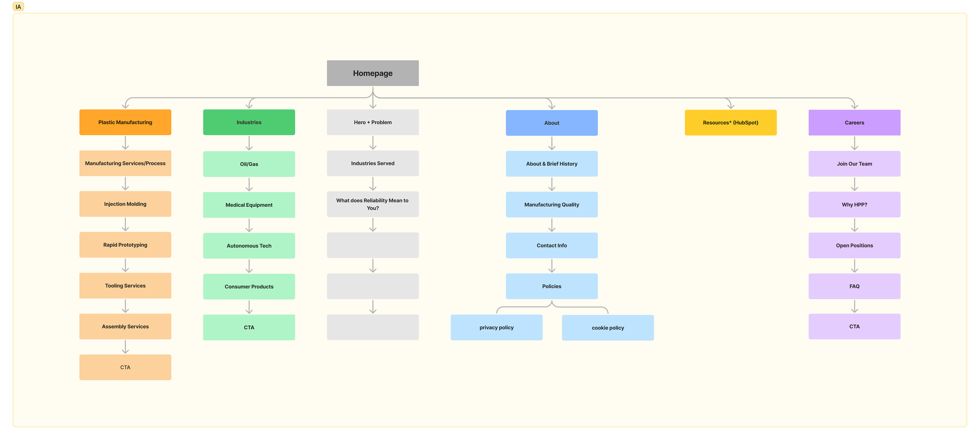Select the Homepage node
This screenshot has height=440, width=980.
pyautogui.click(x=372, y=73)
